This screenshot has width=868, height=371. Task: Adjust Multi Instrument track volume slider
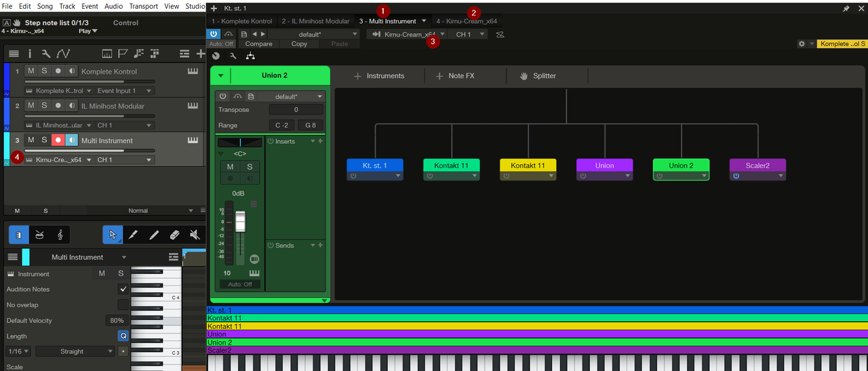point(90,151)
